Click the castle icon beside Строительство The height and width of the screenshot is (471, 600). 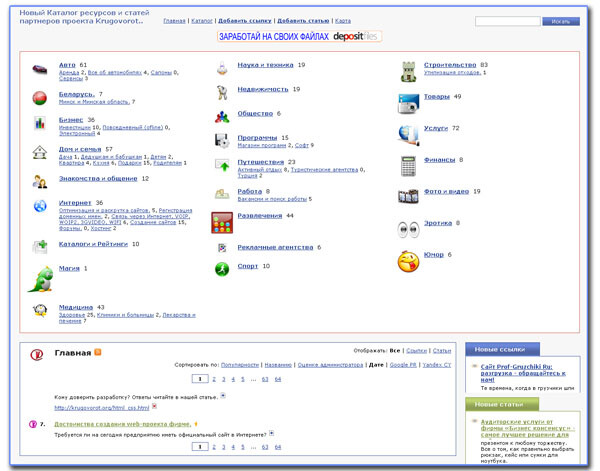click(408, 70)
